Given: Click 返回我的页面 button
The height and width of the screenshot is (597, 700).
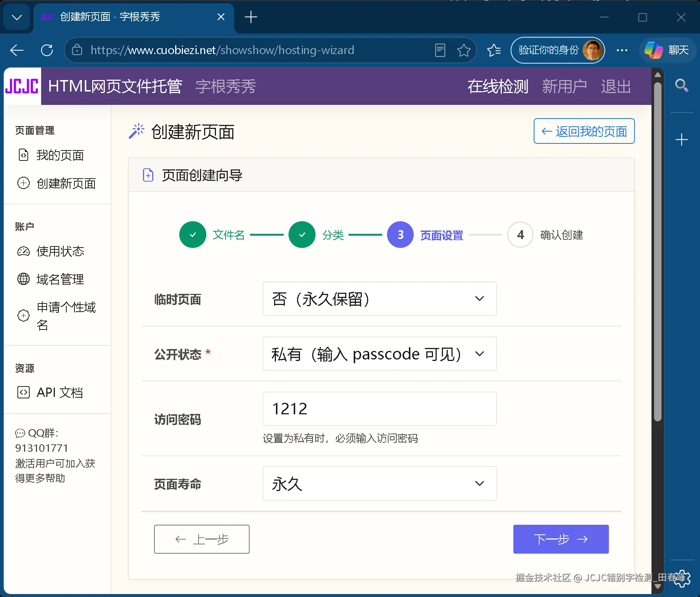Looking at the screenshot, I should coord(584,131).
